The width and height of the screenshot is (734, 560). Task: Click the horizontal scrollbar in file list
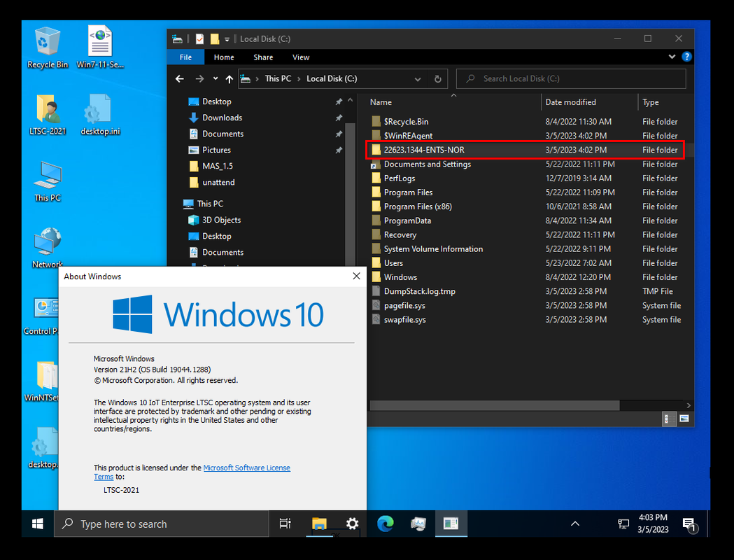click(494, 405)
